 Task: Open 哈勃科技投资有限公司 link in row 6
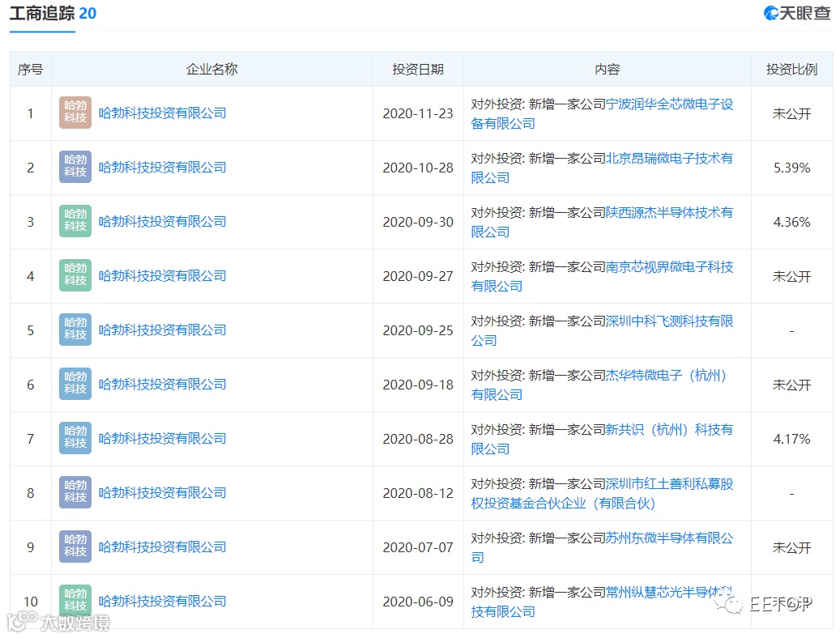[162, 384]
